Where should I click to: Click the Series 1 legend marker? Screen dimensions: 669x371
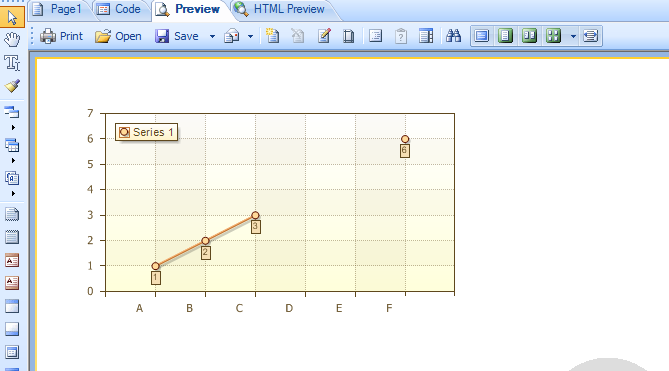[124, 132]
